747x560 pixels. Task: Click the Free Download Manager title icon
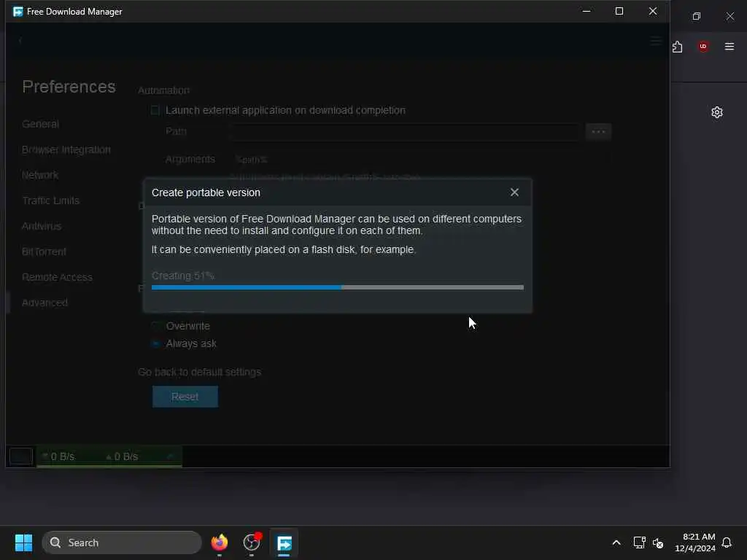[x=18, y=12]
